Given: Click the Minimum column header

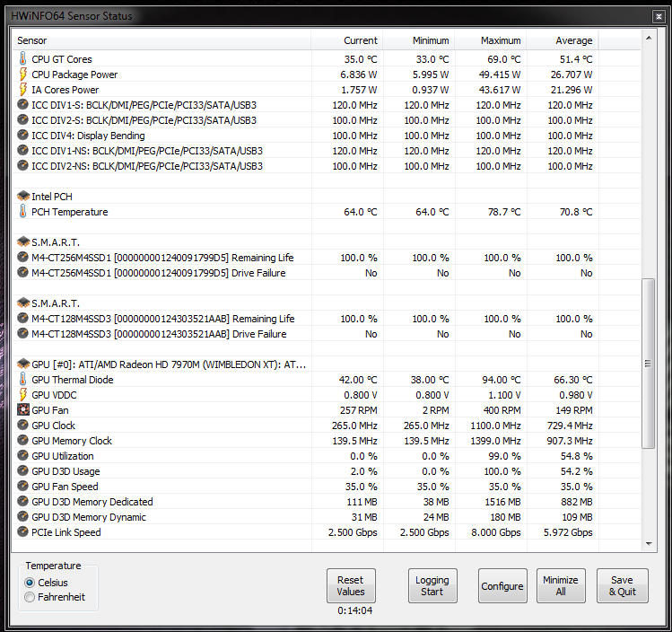Looking at the screenshot, I should (x=419, y=40).
